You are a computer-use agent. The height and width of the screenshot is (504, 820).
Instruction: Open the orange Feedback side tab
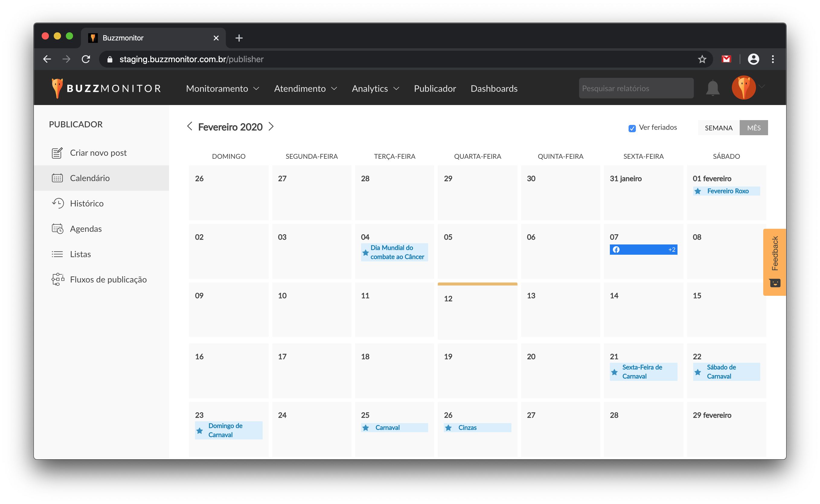(x=774, y=262)
